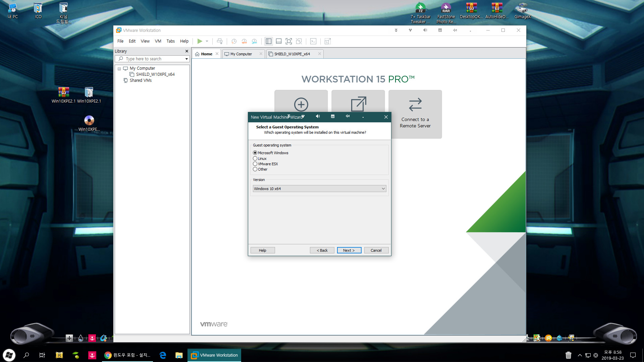Click the Send Ctrl+Alt+Del toolbar icon

pos(220,41)
